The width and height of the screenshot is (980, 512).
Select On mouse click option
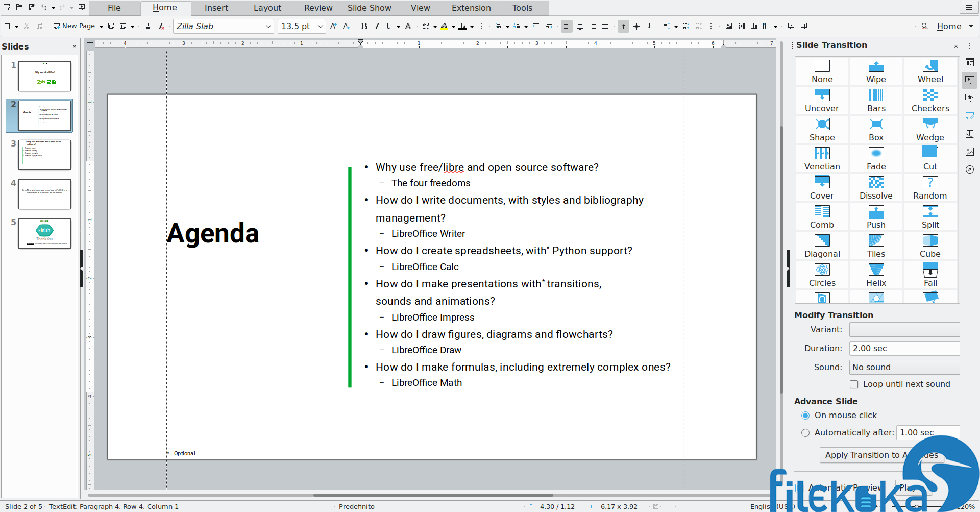(805, 416)
